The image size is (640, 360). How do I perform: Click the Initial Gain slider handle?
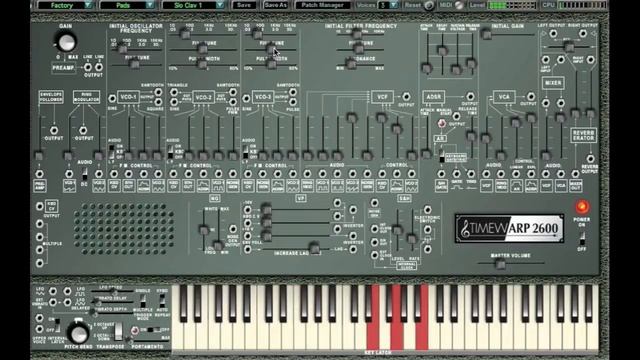point(486,34)
